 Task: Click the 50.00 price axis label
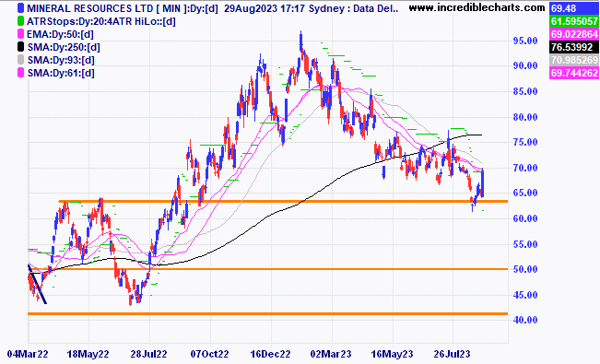[x=525, y=269]
